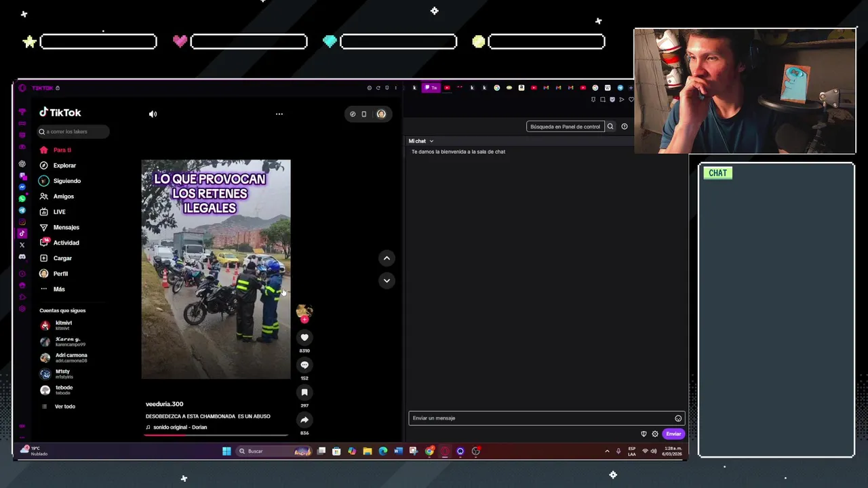Select the Twitch 'Tw' browser tab
The height and width of the screenshot is (488, 868).
click(431, 87)
